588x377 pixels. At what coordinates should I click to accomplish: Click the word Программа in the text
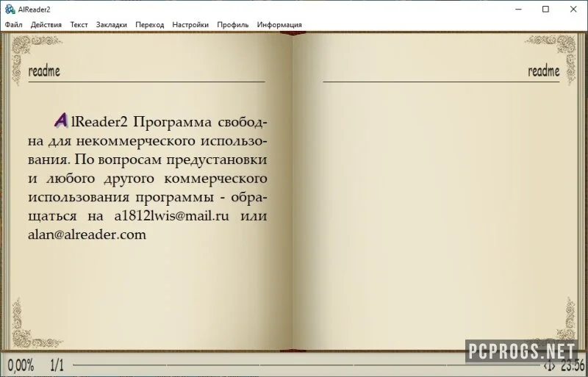pyautogui.click(x=173, y=123)
